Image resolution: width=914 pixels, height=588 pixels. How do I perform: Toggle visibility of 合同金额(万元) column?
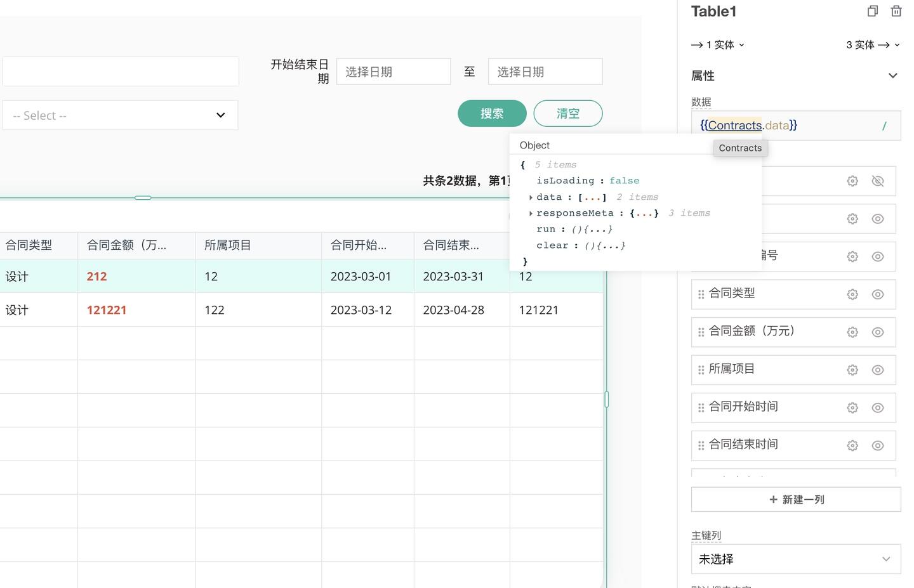tap(878, 332)
